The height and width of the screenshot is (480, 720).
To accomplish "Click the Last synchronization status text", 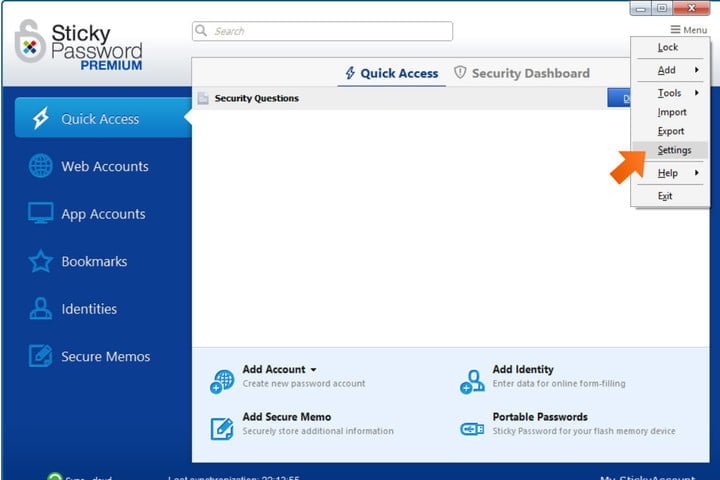I will pyautogui.click(x=233, y=477).
